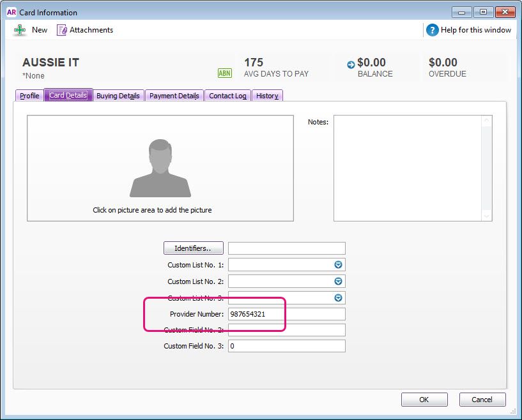Expand Custom List No. 1 dropdown
The height and width of the screenshot is (420, 522).
[339, 265]
